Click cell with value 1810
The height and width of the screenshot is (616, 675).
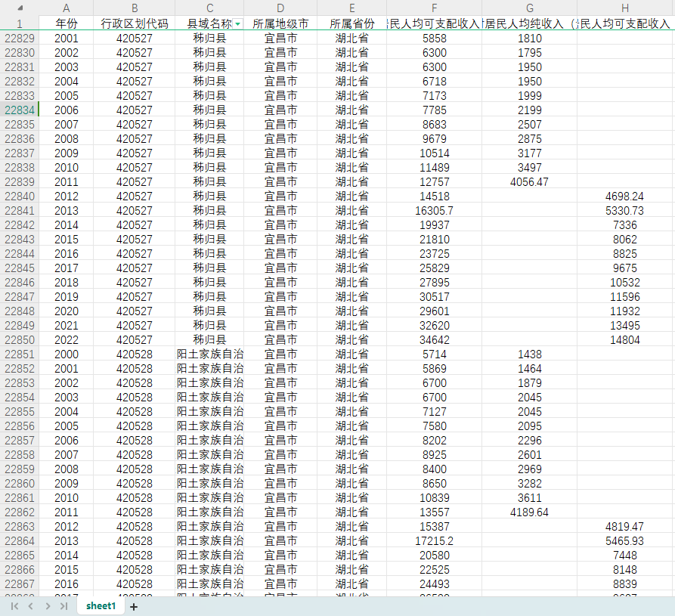click(530, 39)
